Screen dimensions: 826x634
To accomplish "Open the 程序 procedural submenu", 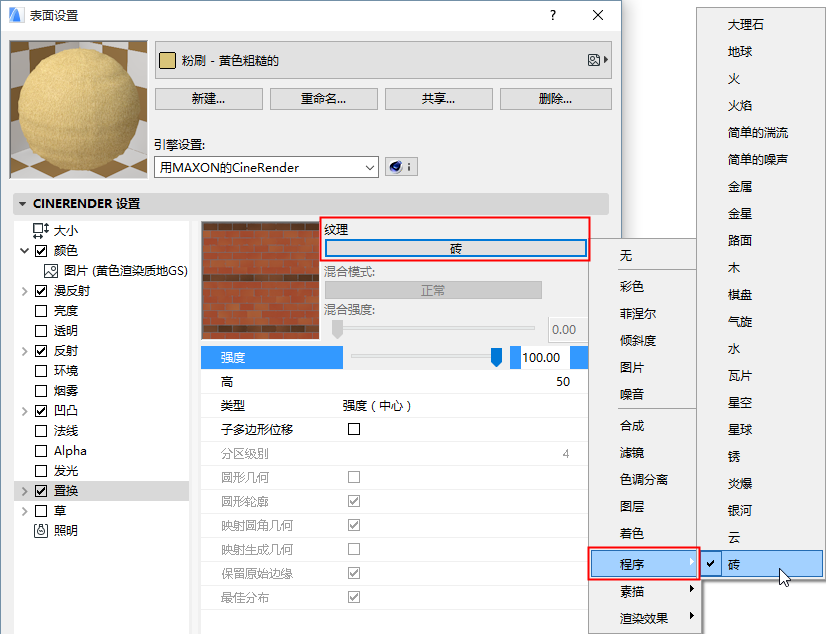I will point(644,564).
